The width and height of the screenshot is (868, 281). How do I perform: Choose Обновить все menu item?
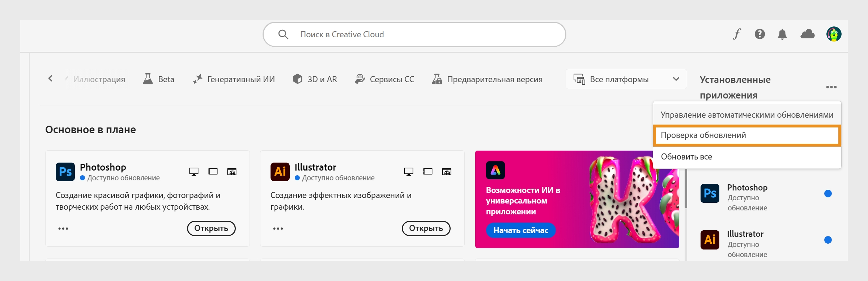[x=747, y=157]
